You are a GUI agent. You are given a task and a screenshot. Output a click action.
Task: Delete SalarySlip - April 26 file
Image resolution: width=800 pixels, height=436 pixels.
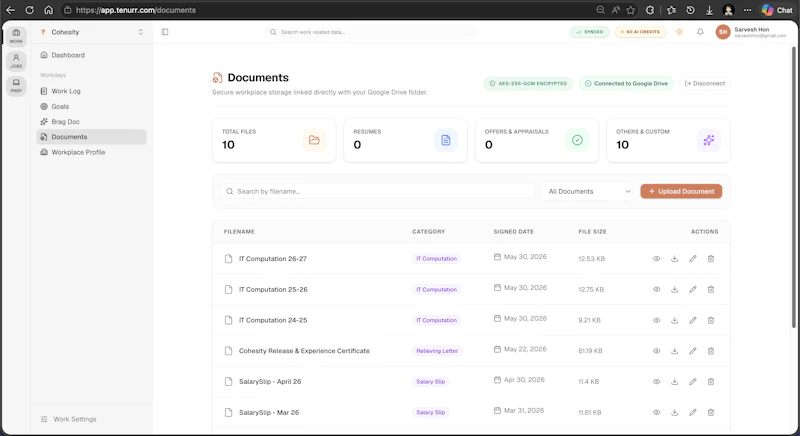coord(711,381)
